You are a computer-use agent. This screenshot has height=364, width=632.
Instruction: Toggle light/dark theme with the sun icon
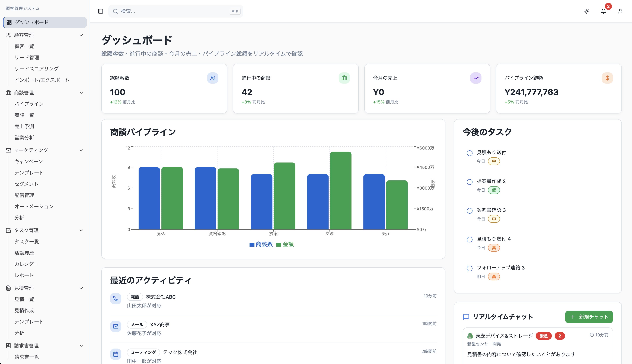pyautogui.click(x=586, y=11)
